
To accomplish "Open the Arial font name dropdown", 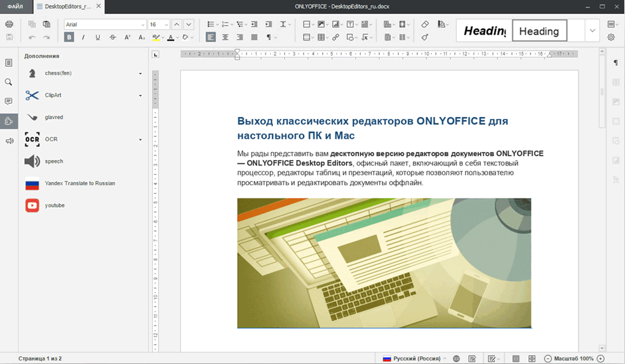I will 142,25.
